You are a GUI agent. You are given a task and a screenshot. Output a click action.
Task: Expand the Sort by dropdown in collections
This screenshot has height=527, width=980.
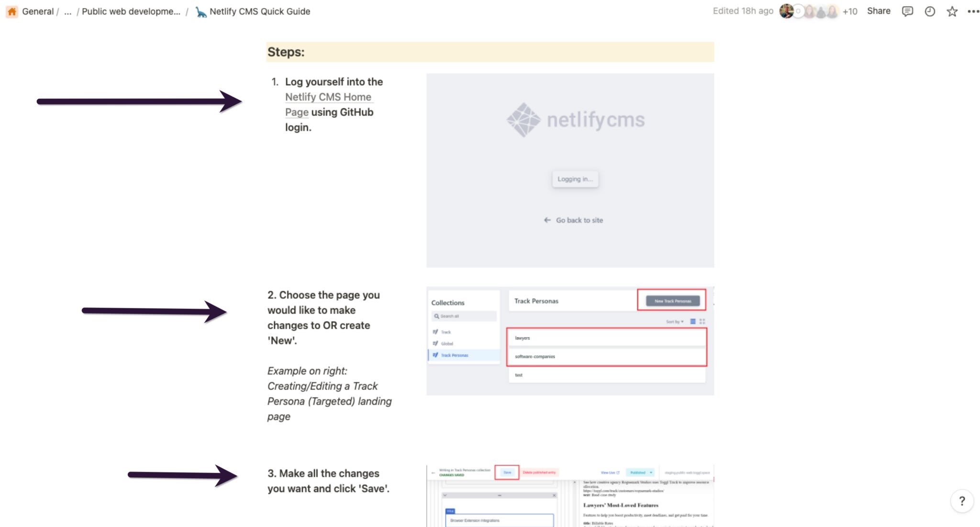(675, 321)
